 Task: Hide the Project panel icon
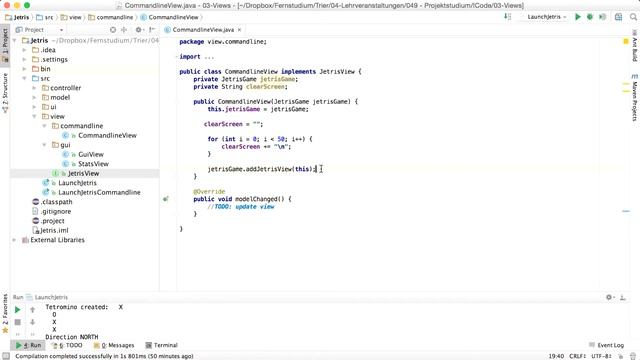pyautogui.click(x=152, y=30)
